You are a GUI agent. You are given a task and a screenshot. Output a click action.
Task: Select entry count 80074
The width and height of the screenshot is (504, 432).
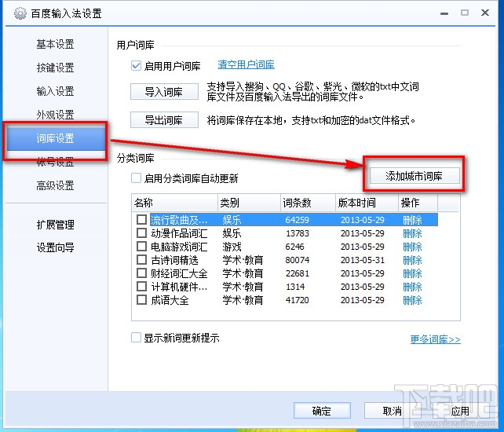click(298, 260)
